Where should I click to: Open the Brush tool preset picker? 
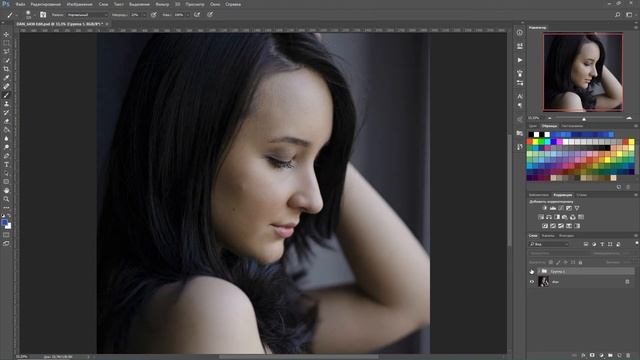(x=11, y=15)
